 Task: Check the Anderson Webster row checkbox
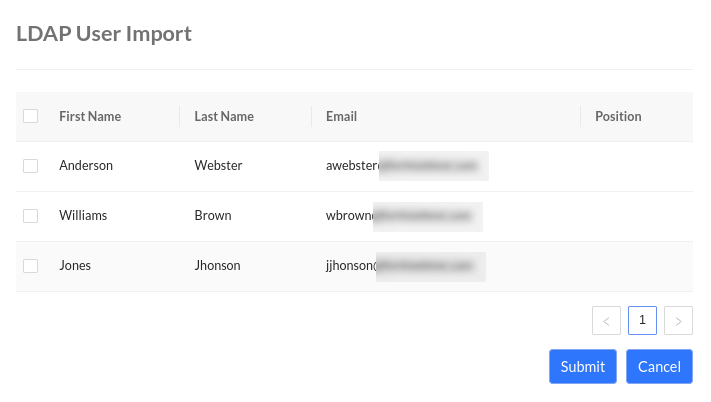31,166
